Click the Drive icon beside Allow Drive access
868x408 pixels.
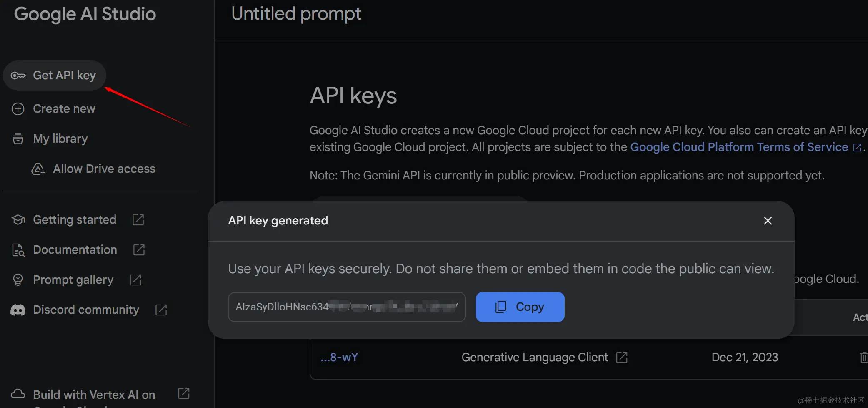[38, 169]
